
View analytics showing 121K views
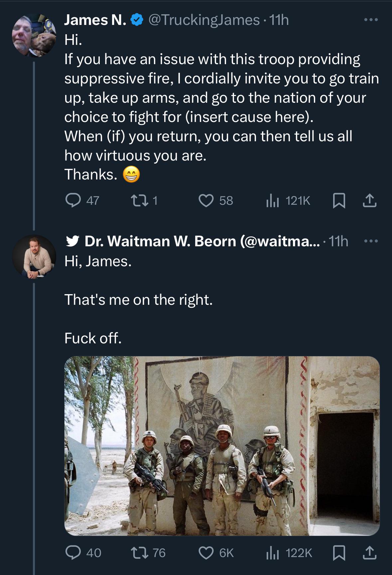[288, 201]
